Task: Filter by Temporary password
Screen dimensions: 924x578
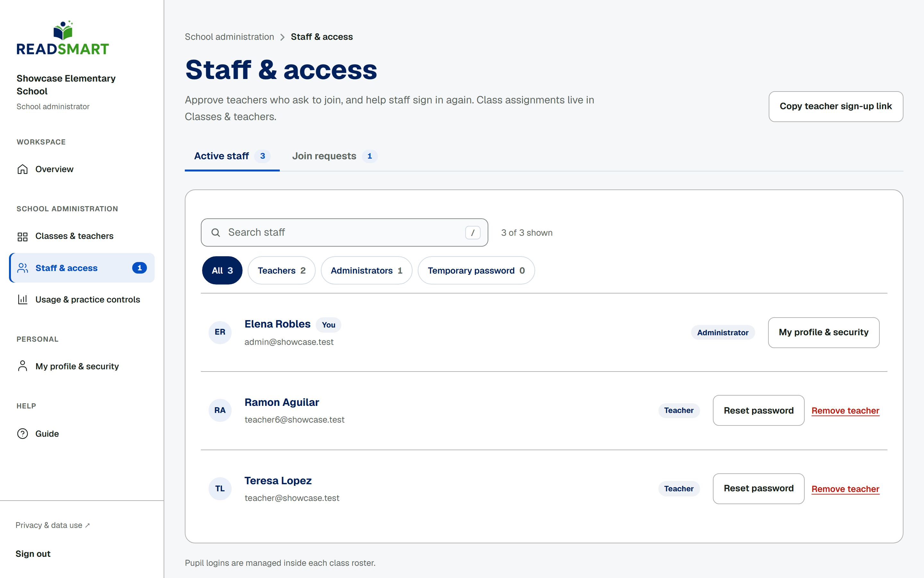Action: 476,270
